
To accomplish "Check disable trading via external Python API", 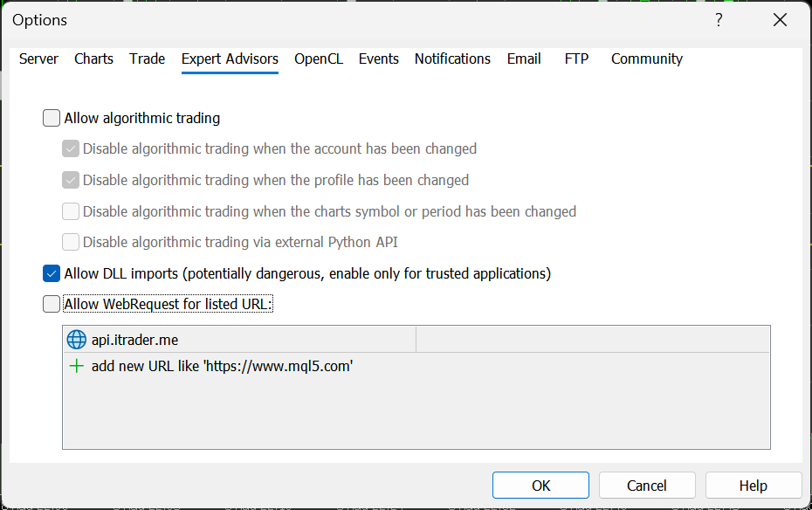I will [x=71, y=242].
